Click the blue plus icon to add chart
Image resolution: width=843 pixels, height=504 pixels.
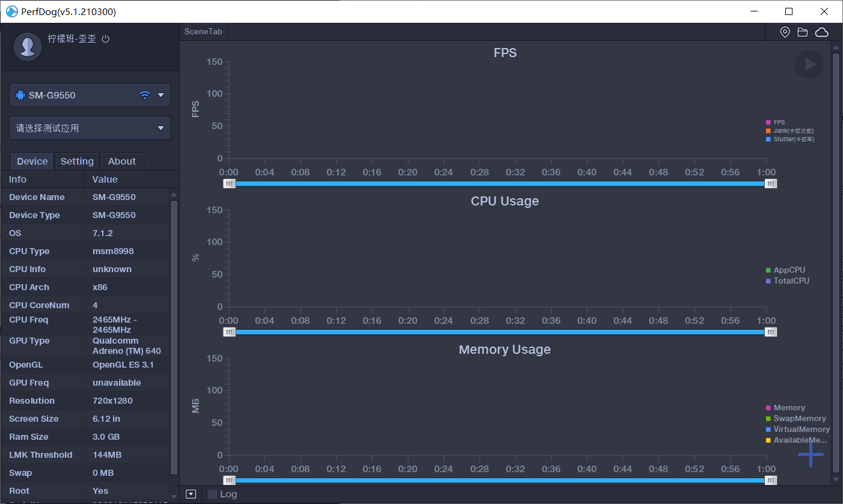click(811, 455)
